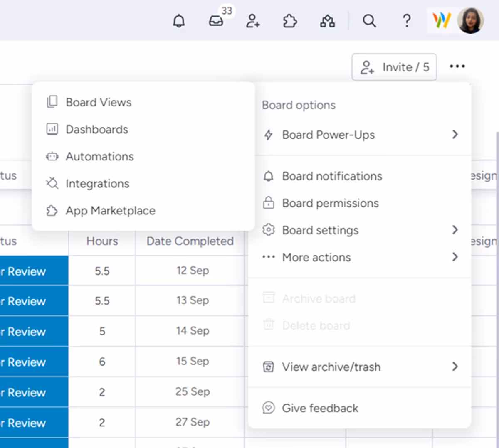This screenshot has width=499, height=448.
Task: Click the Dashboards chart icon
Action: click(x=52, y=129)
